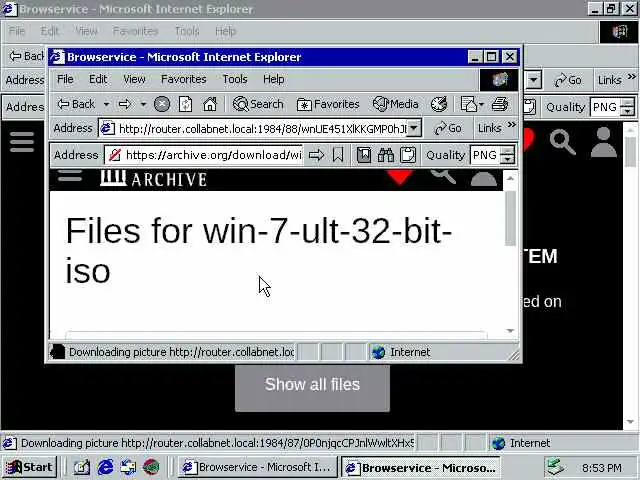Screen dimensions: 640x480
Task: Increase Quality with the up stepper in the front window
Action: point(507,151)
